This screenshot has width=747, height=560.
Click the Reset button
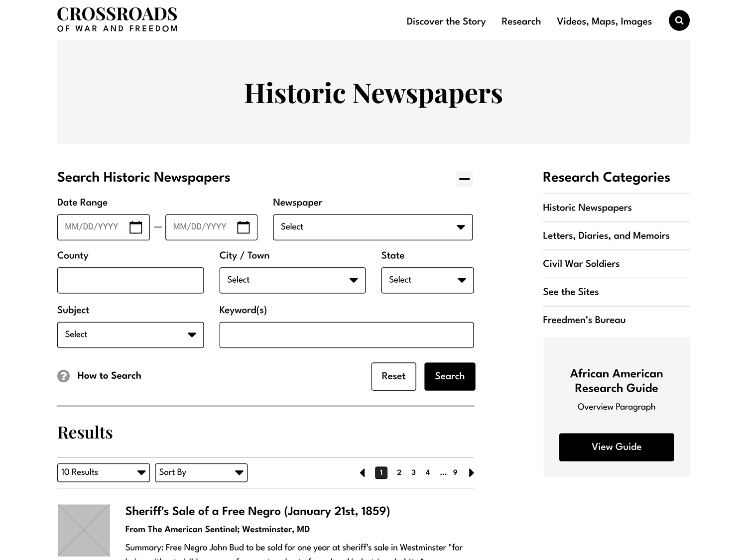coord(393,376)
